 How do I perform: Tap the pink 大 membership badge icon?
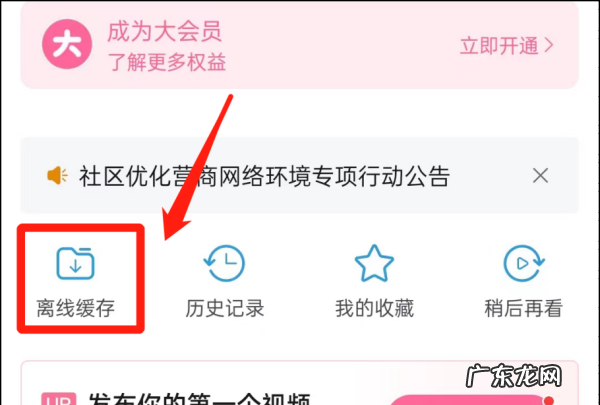click(67, 44)
